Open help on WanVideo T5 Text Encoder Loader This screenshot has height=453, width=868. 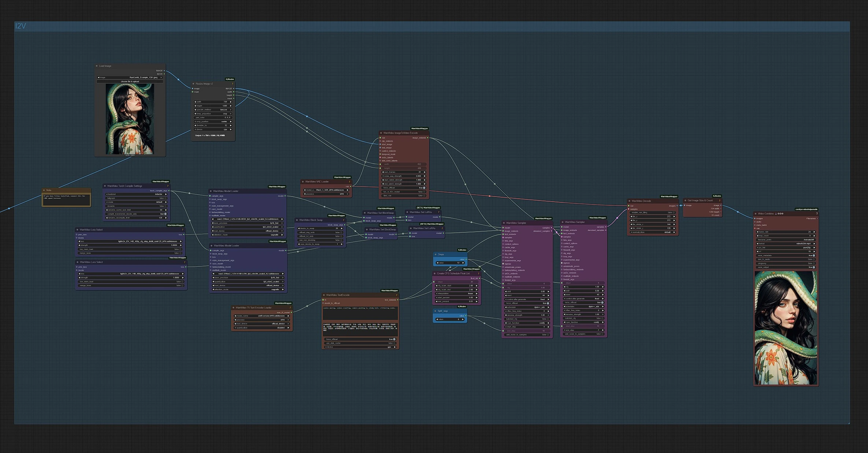pos(290,308)
